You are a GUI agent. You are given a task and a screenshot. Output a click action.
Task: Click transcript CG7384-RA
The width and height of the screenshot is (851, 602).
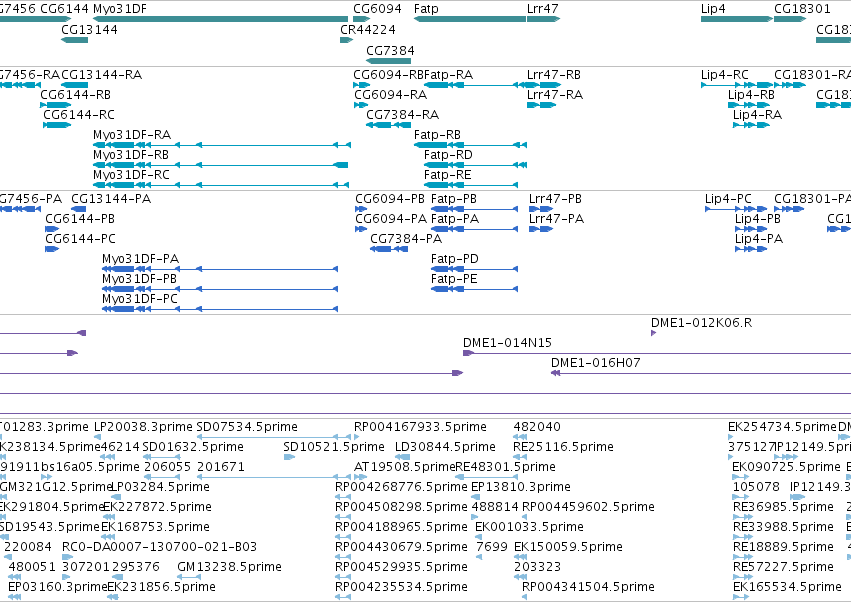tap(403, 115)
